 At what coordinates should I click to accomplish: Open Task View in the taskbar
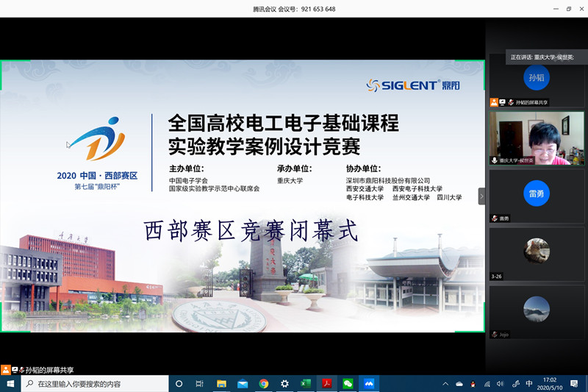(x=200, y=383)
